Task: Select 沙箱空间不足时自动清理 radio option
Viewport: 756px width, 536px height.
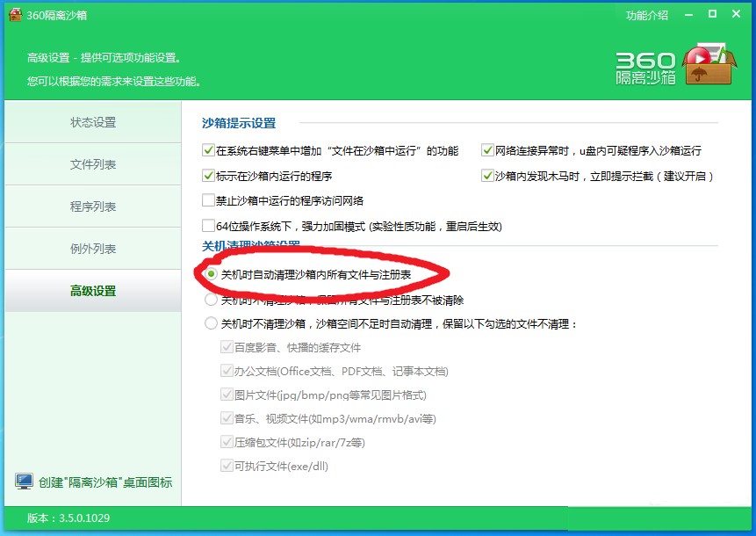Action: click(x=211, y=323)
